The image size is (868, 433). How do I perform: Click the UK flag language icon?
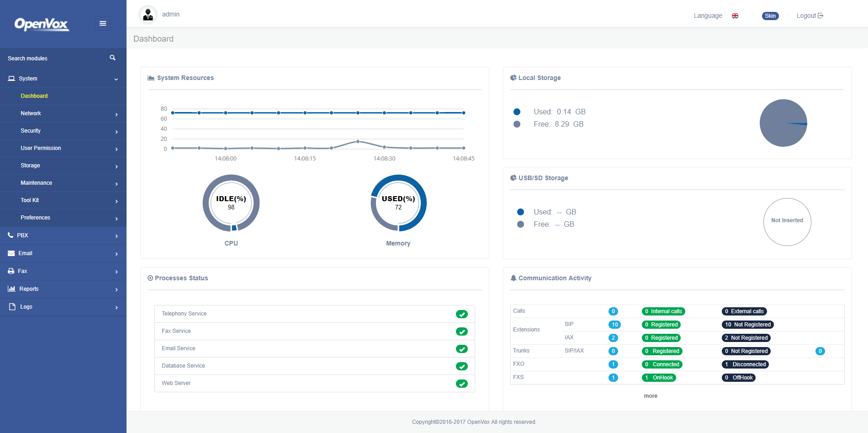point(735,16)
